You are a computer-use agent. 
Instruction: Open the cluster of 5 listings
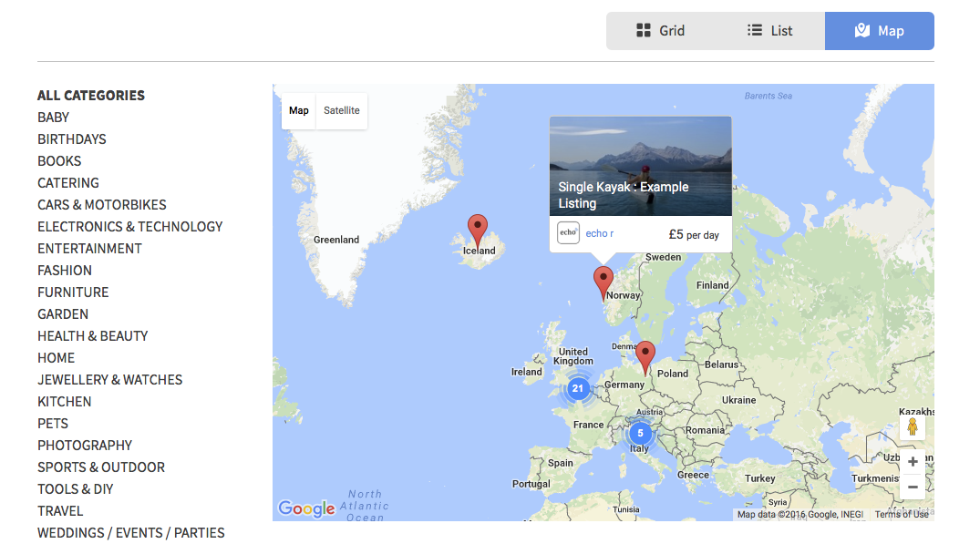[640, 433]
